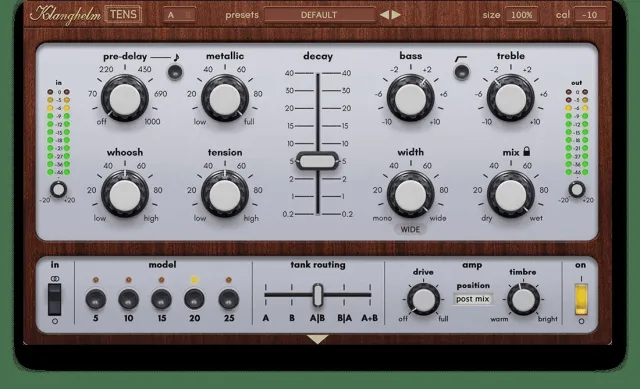Toggle the yellow on power switch

581,300
